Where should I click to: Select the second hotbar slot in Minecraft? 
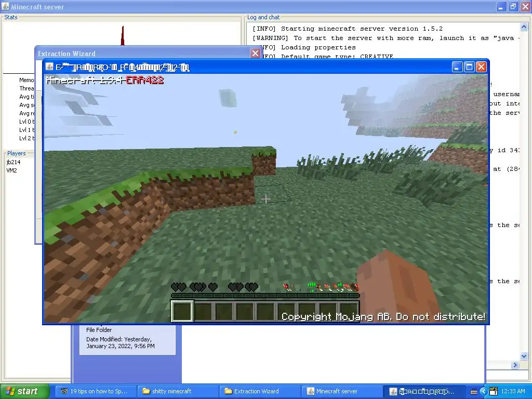[x=204, y=312]
